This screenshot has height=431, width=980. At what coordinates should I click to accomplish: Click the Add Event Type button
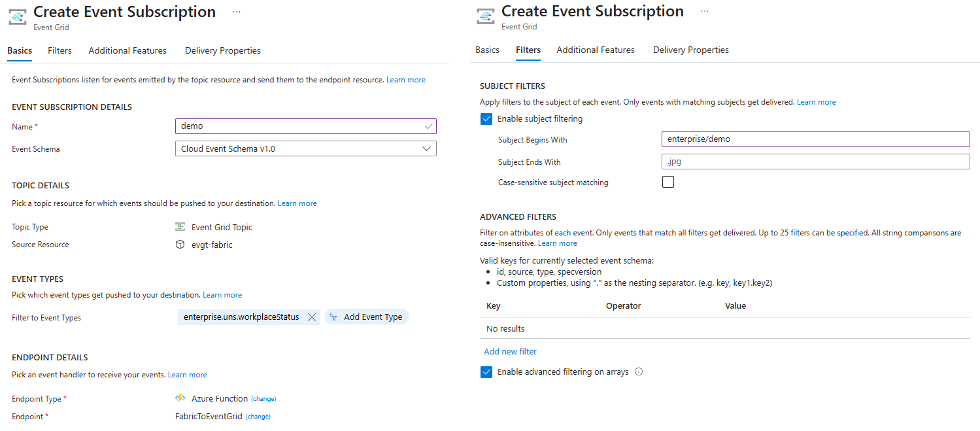[x=366, y=317]
